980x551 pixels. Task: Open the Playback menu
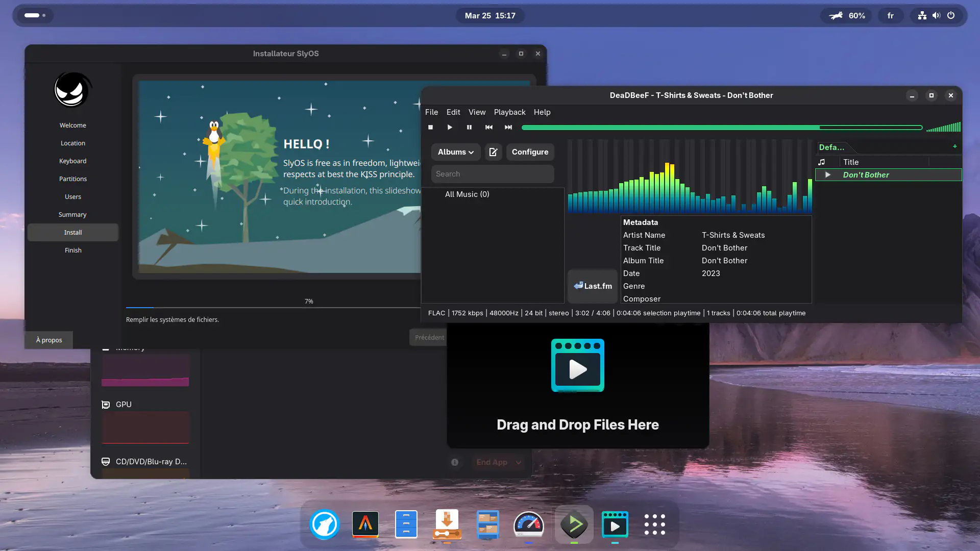tap(509, 112)
